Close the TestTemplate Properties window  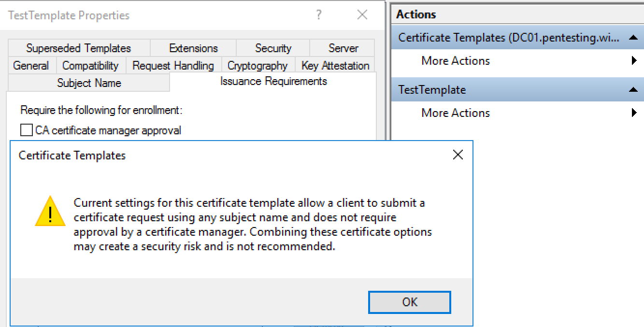(x=362, y=15)
